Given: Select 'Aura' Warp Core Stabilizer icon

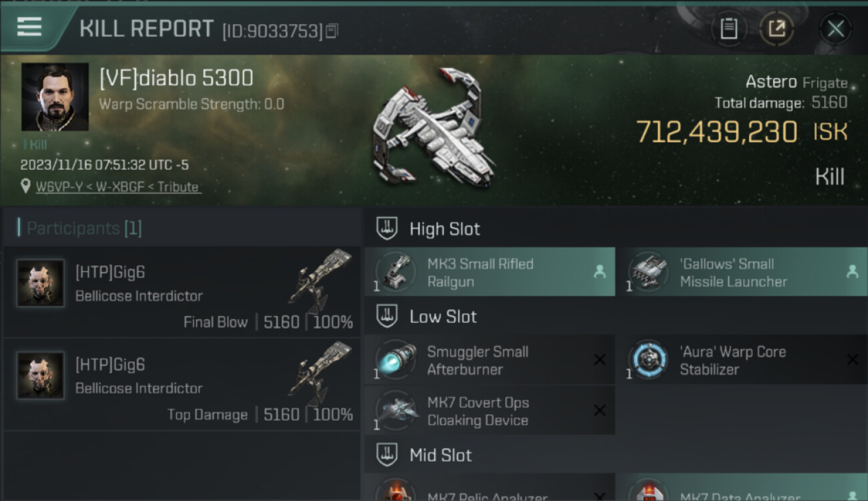Looking at the screenshot, I should coord(648,360).
